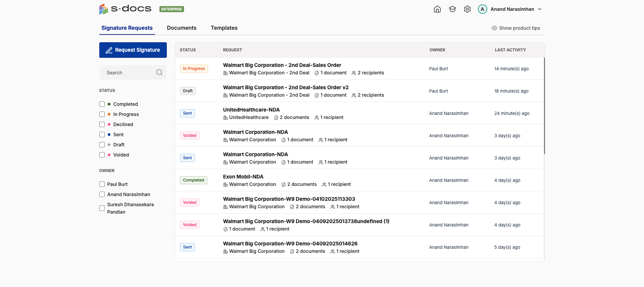Click the Enterprise badge
Image resolution: width=644 pixels, height=287 pixels.
pyautogui.click(x=172, y=9)
